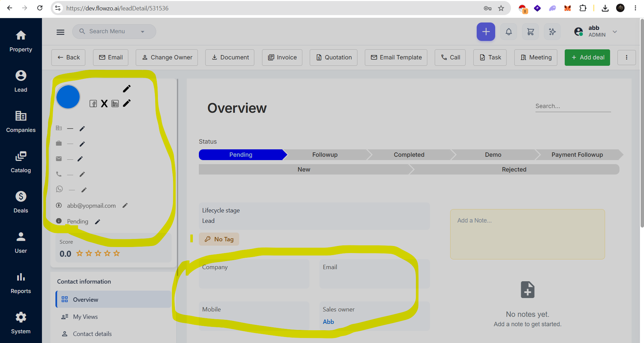This screenshot has width=644, height=343.
Task: Click the Add a Note text area
Action: point(527,234)
